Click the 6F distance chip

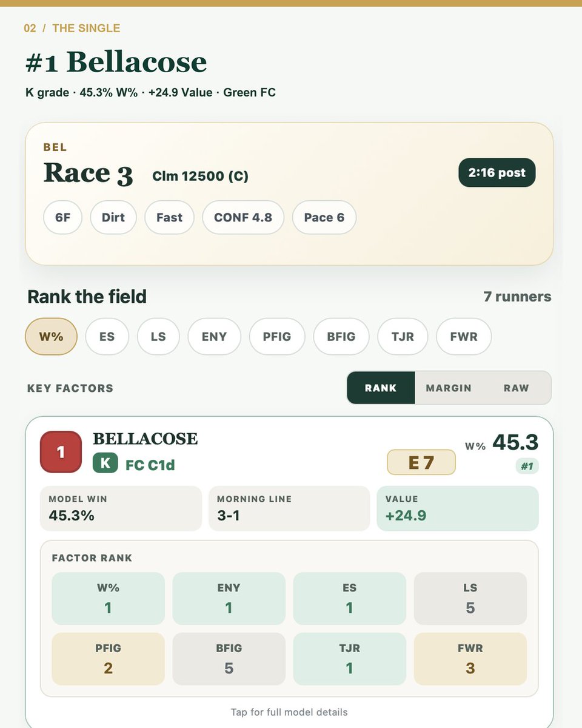tap(63, 217)
